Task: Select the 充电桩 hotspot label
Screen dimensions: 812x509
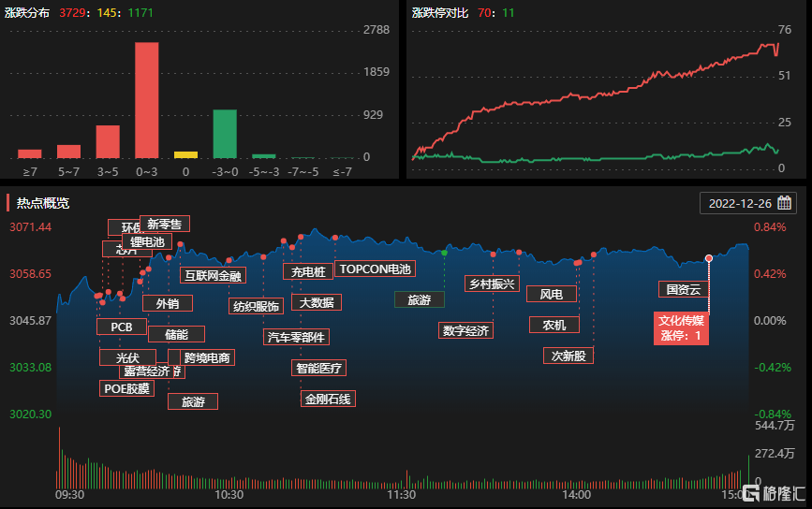Action: tap(308, 271)
